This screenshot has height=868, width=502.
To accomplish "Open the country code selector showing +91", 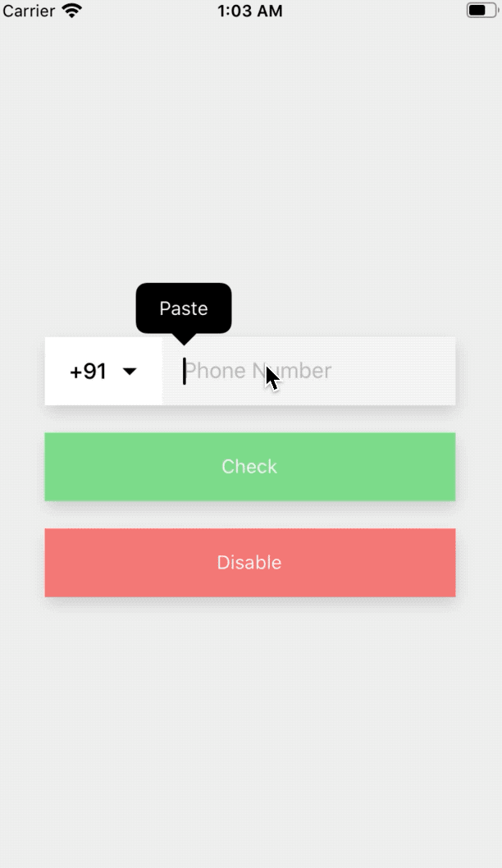I will coord(103,371).
